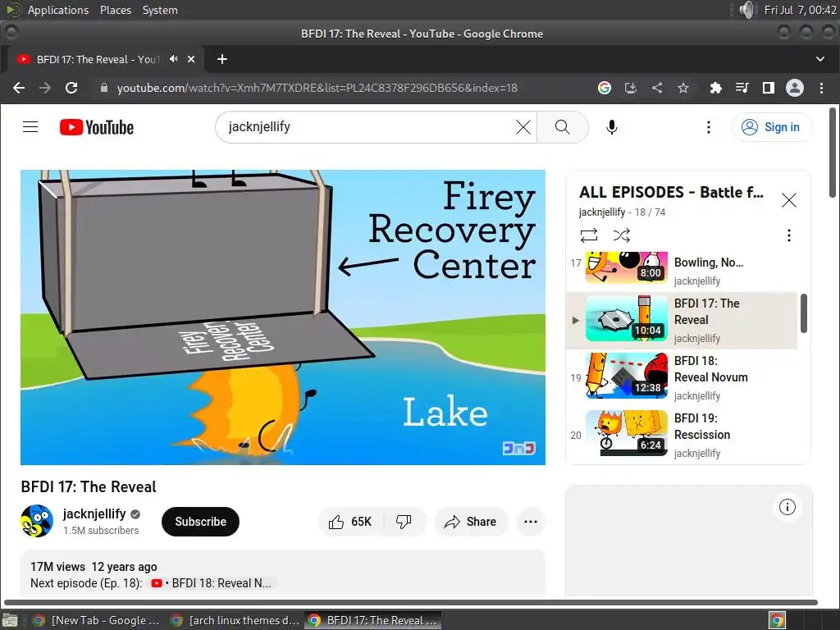The width and height of the screenshot is (840, 630).
Task: Open more actions ellipsis under video
Action: tap(531, 521)
